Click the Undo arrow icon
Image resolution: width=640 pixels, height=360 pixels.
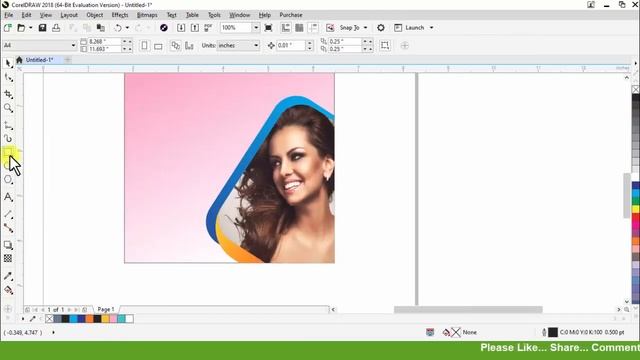pyautogui.click(x=118, y=28)
